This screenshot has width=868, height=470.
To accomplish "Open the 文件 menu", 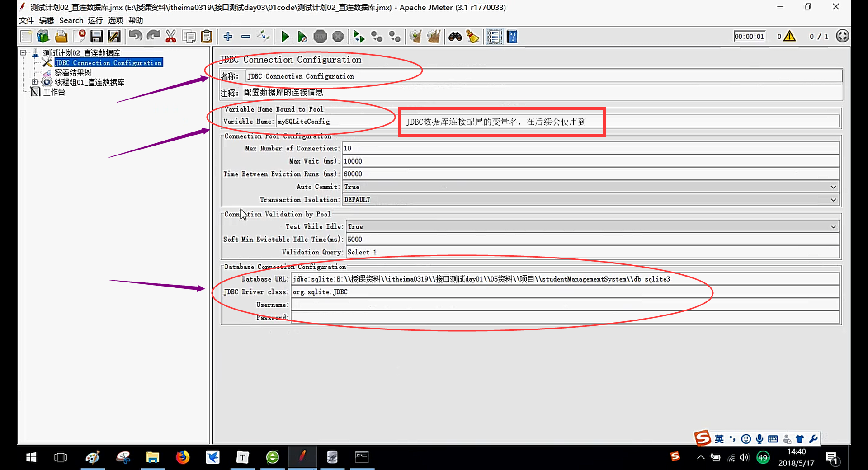I will (x=26, y=20).
